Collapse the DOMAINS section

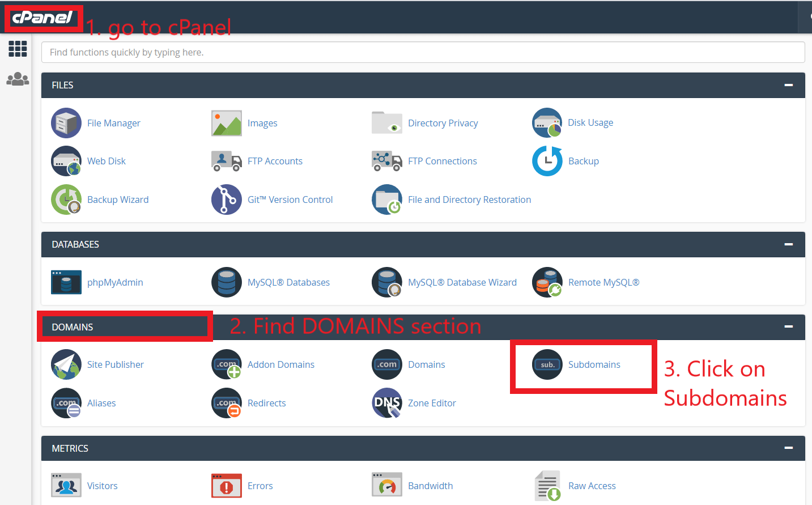788,326
